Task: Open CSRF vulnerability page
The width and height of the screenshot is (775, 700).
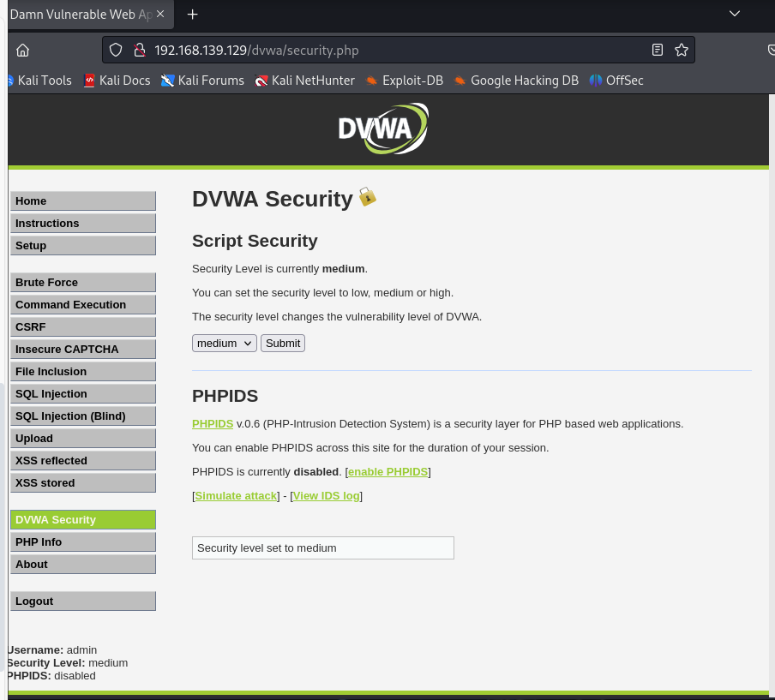Action: pos(83,327)
